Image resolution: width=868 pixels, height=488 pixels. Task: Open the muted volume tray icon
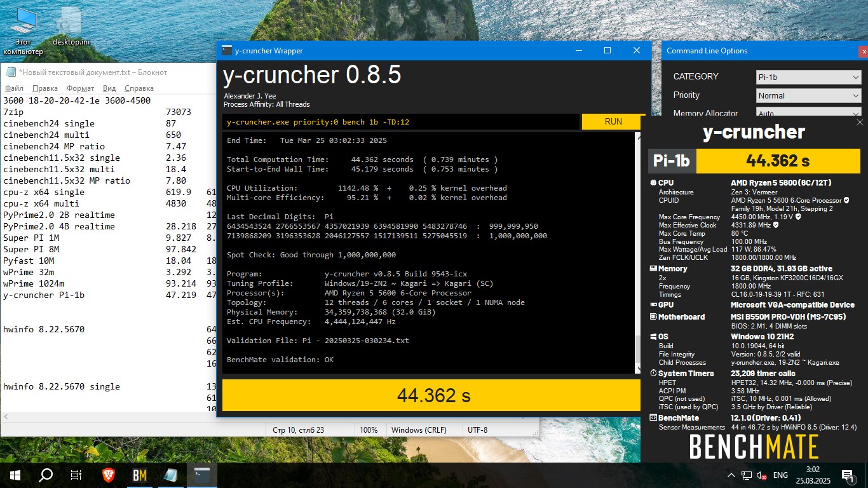(761, 475)
